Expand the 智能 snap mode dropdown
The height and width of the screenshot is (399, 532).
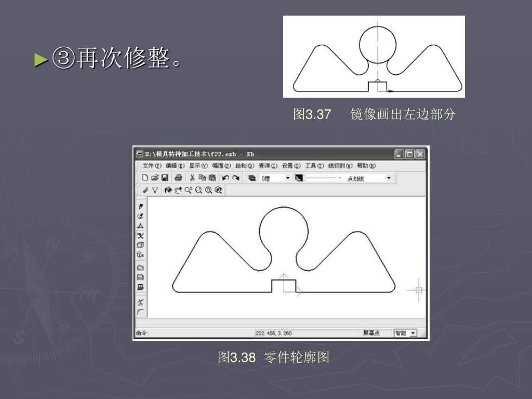pos(413,333)
